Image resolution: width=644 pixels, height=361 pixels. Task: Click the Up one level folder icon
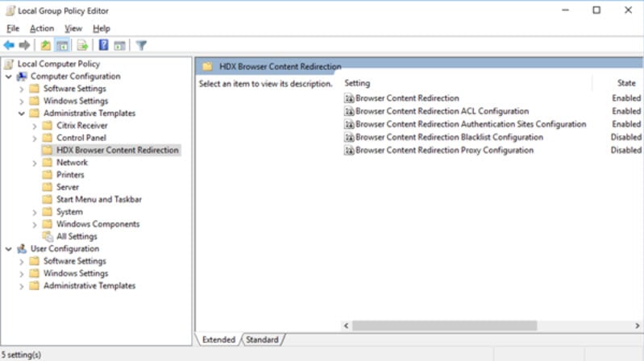click(x=46, y=45)
